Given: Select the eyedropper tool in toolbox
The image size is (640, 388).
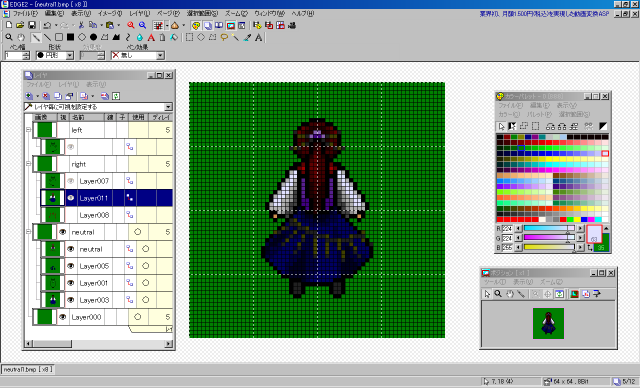Looking at the screenshot, I should (247, 37).
